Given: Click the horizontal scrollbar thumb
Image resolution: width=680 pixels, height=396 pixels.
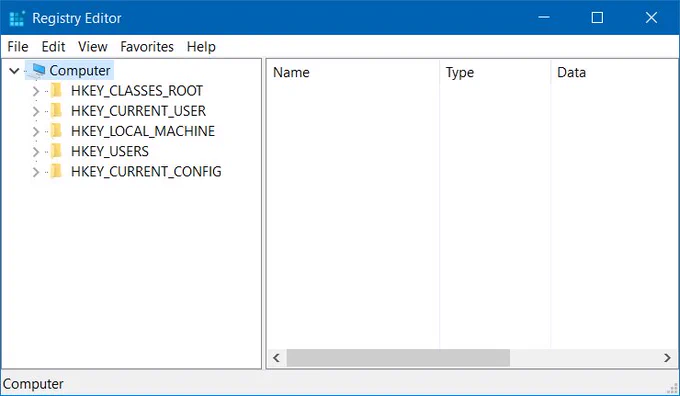Looking at the screenshot, I should 398,358.
